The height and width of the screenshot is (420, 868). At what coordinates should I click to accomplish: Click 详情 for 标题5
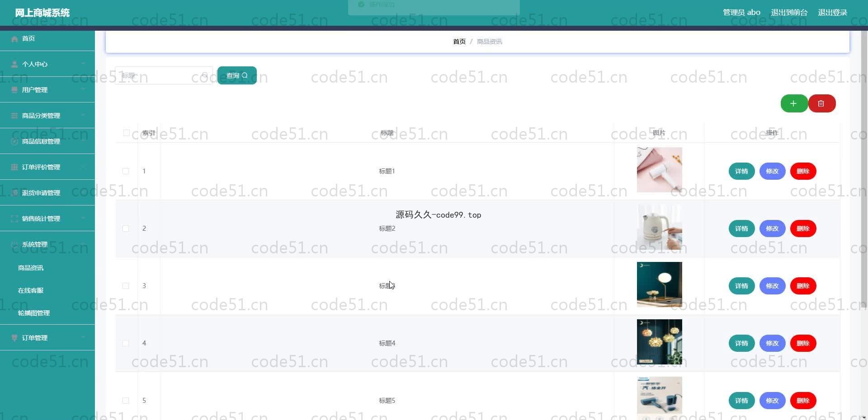[741, 401]
